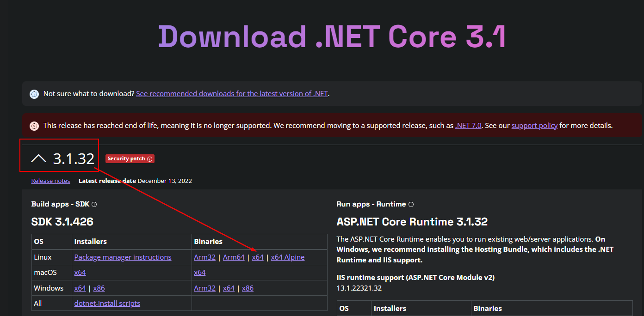Click the warning icon in the end of life banner
The width and height of the screenshot is (644, 316).
click(34, 126)
